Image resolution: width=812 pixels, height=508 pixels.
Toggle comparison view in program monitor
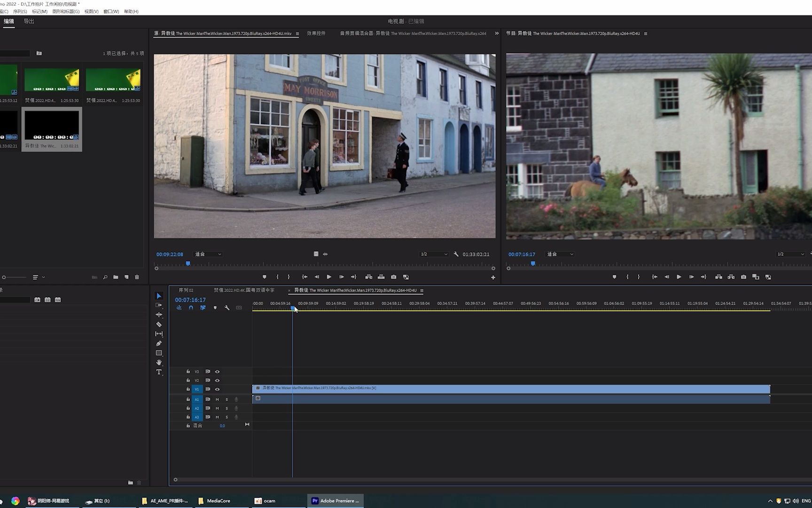pos(756,277)
